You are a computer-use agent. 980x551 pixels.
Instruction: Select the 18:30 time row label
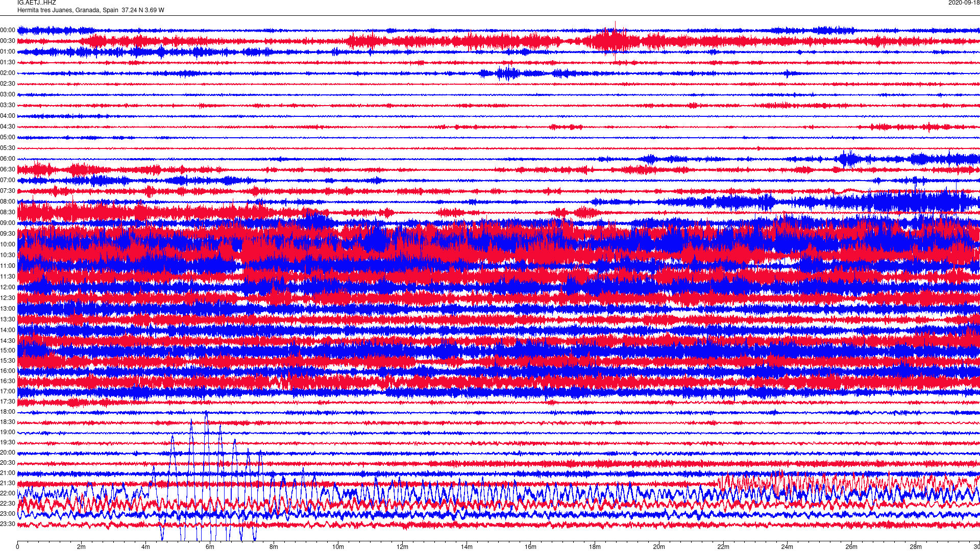tap(8, 422)
